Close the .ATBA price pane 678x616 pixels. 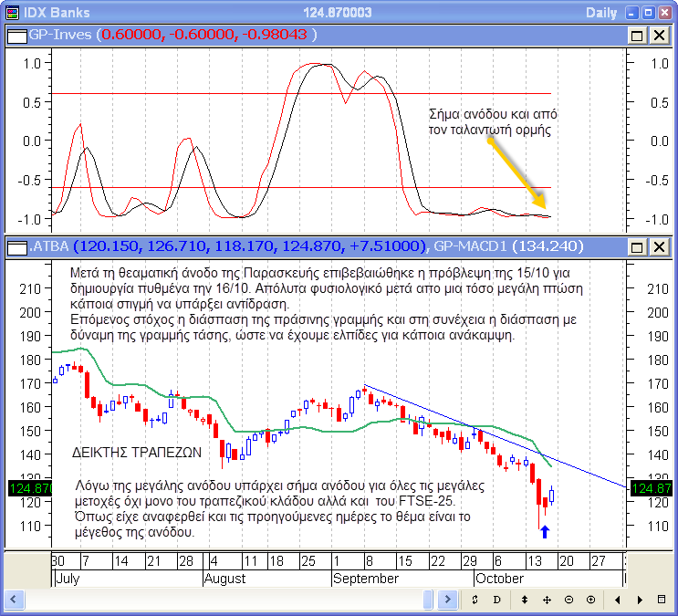[x=658, y=246]
